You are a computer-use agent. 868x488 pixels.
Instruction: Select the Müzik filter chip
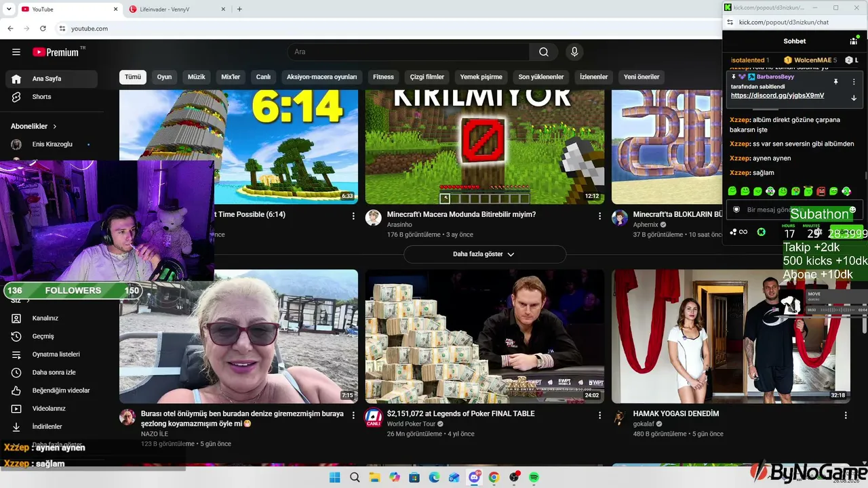[197, 77]
